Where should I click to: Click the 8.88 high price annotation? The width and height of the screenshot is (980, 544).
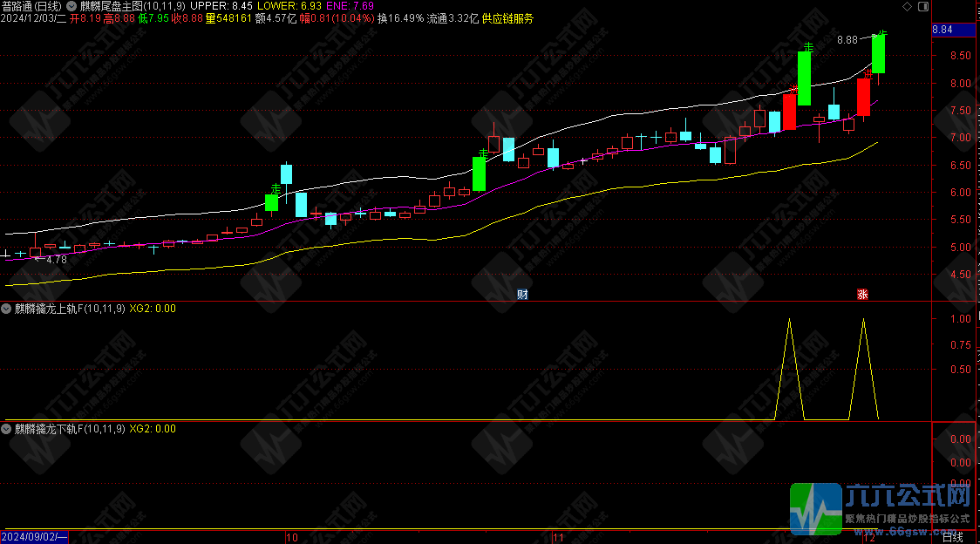pos(847,40)
